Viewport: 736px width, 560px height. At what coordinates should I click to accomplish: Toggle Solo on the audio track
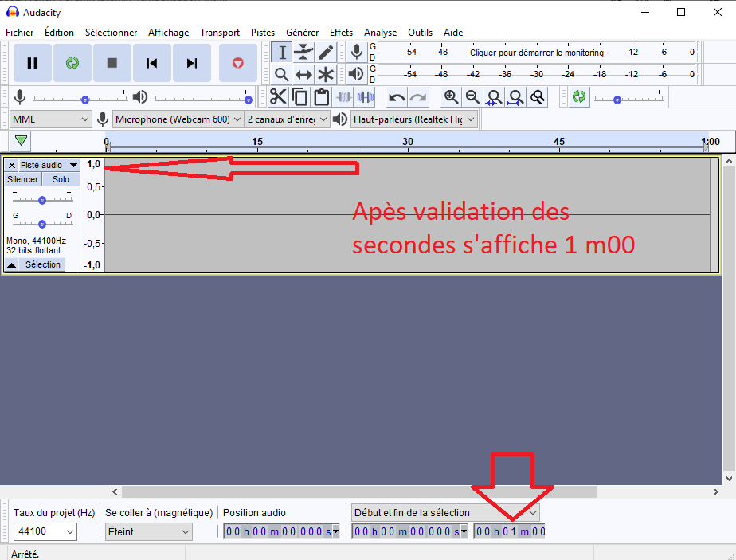tap(61, 179)
